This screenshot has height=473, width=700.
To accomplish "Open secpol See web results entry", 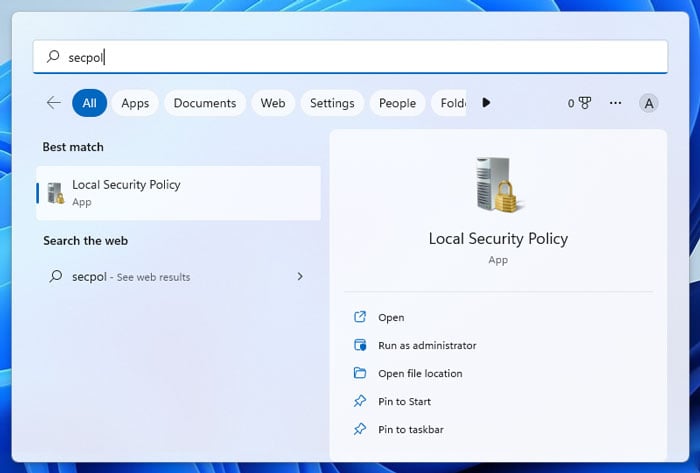I will click(x=179, y=277).
